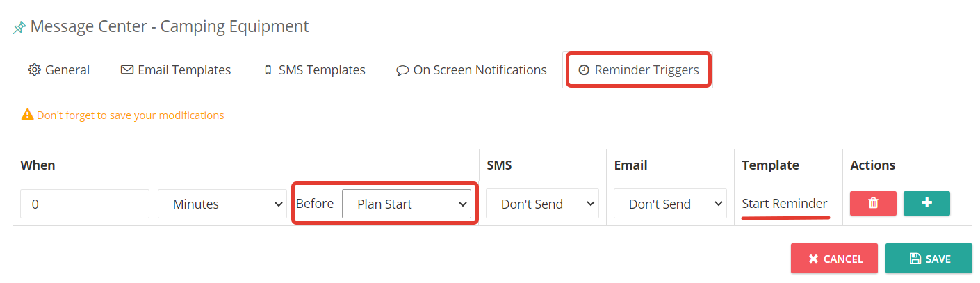Switch to the Email Templates tab
The width and height of the screenshot is (980, 283).
pos(176,70)
